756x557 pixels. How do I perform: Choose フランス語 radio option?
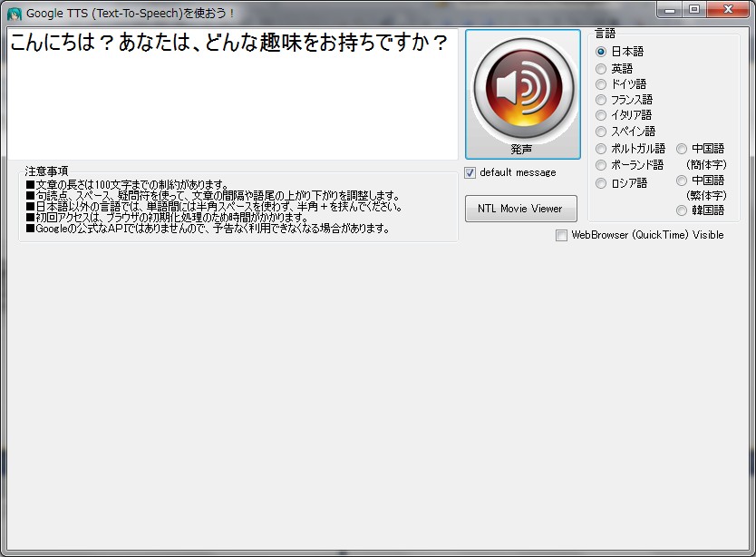(x=601, y=100)
